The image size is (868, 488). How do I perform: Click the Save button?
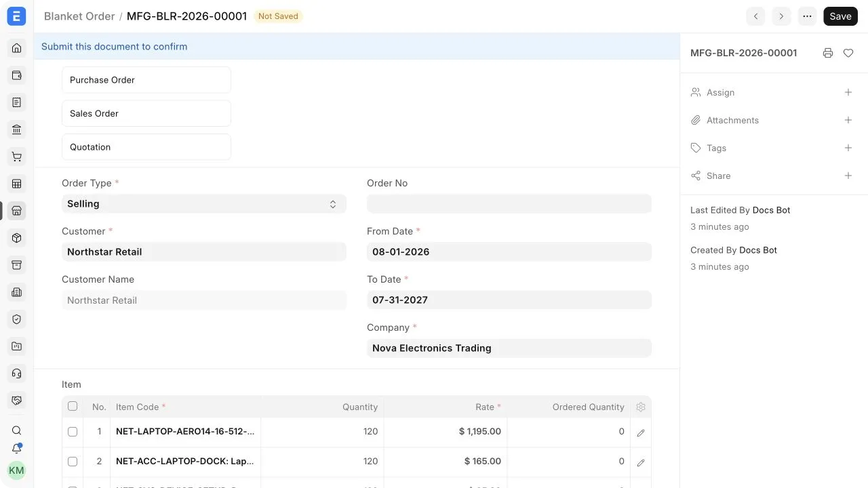pyautogui.click(x=840, y=16)
